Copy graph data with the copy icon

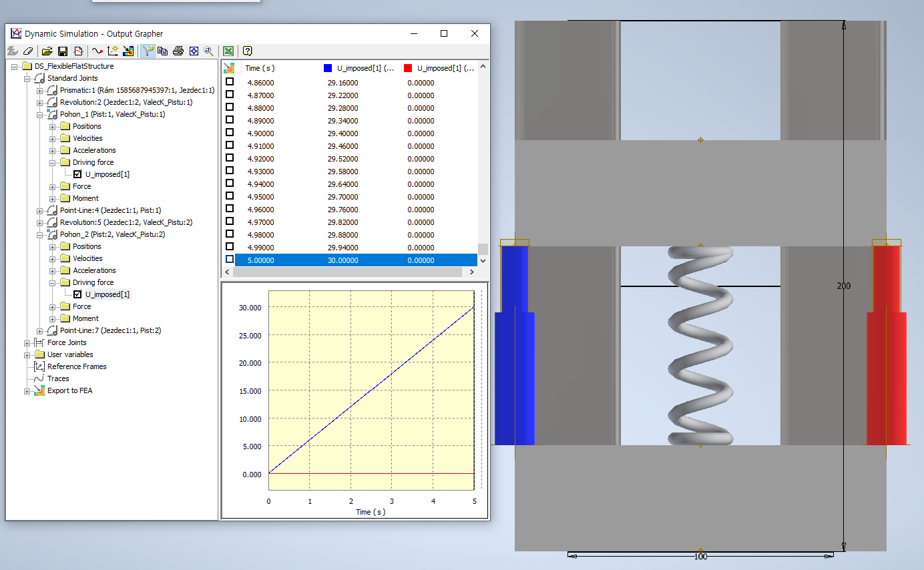[x=162, y=51]
